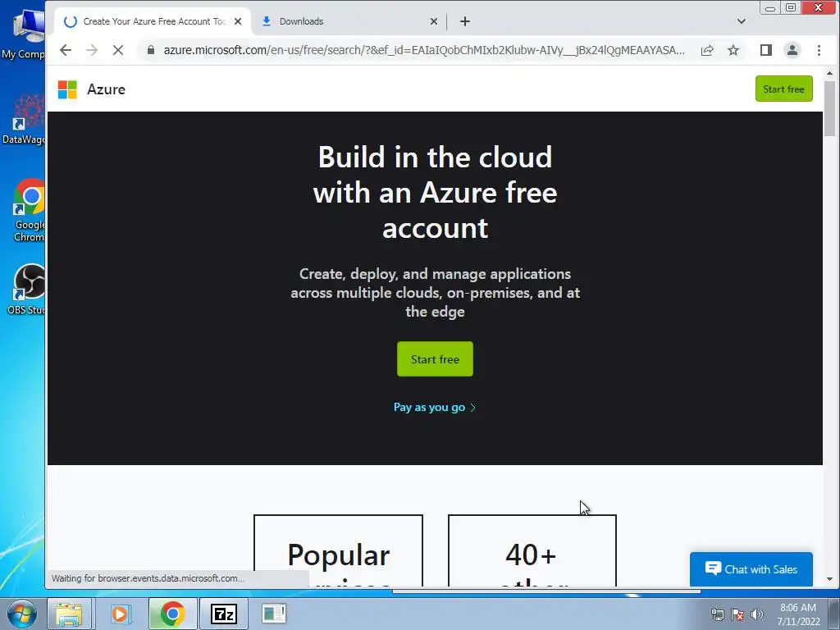The image size is (840, 630).
Task: Select the OBS Studio desktop shortcut
Action: [x=25, y=290]
